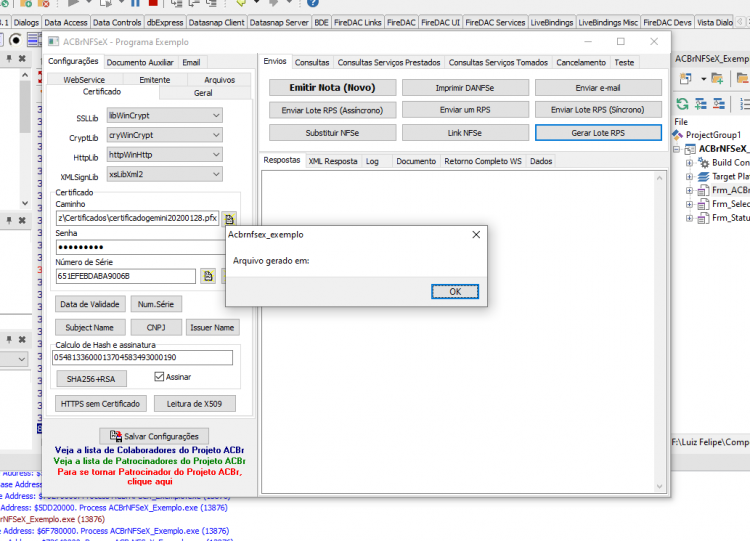Click the HTTPS sem Certificado button

click(100, 404)
